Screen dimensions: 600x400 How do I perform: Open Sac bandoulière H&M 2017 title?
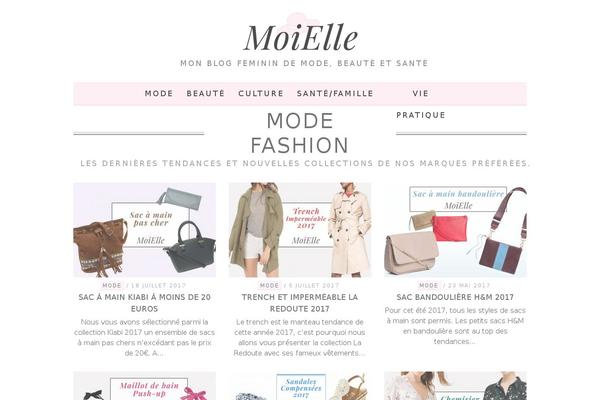coord(455,297)
